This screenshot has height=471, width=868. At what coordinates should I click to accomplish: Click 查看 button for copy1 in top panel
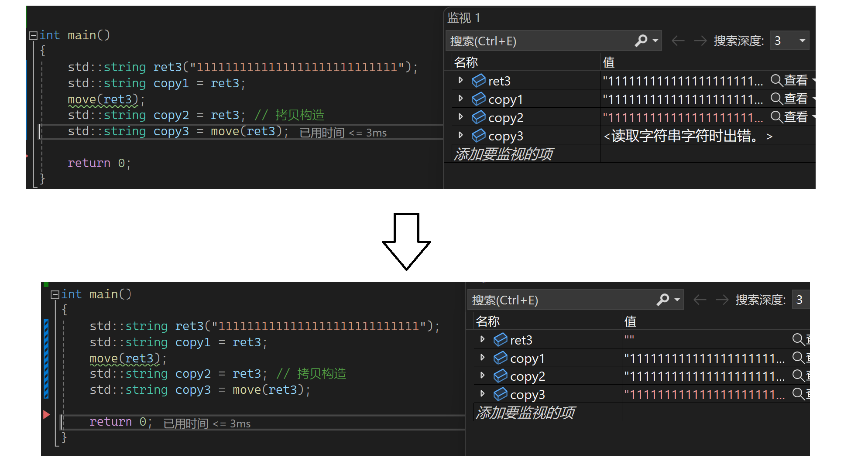(795, 99)
